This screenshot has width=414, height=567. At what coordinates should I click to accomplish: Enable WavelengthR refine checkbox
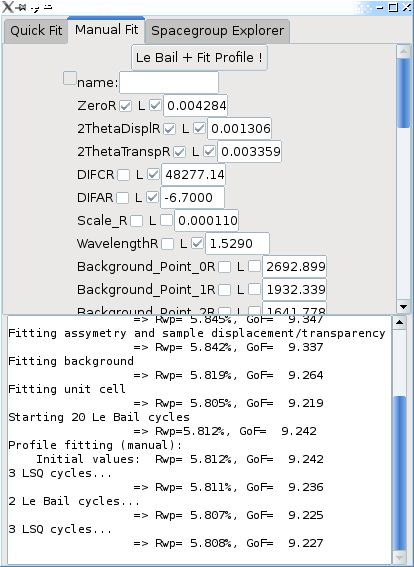pos(167,244)
